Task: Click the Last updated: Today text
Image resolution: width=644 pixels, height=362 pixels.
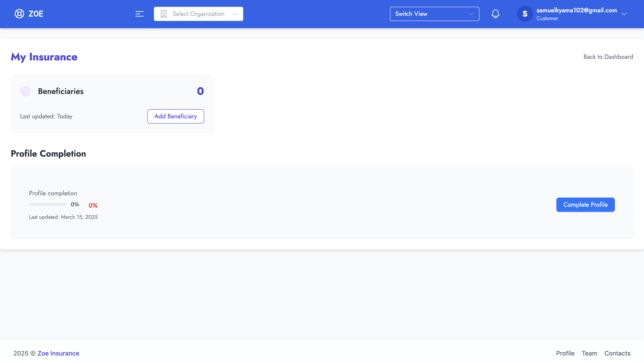Action: 46,116
